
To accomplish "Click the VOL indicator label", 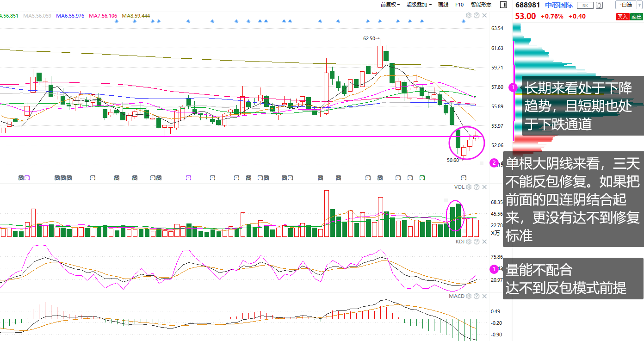I will 459,187.
